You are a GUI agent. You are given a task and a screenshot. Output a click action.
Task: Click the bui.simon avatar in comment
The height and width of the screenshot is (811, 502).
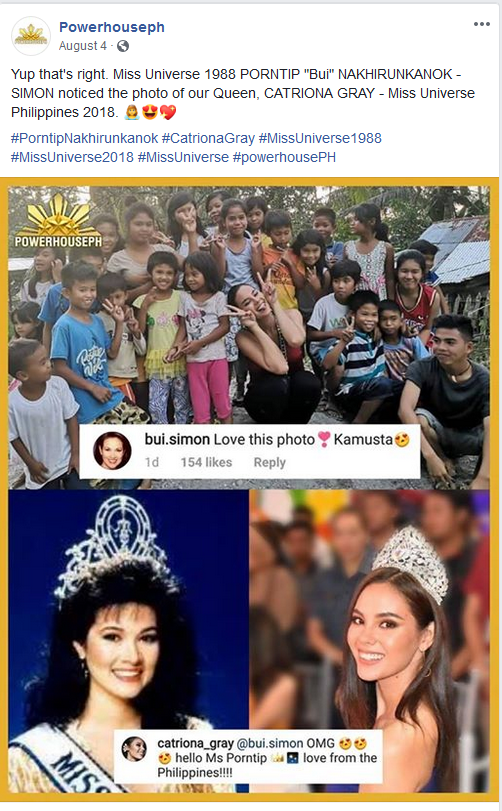click(112, 450)
